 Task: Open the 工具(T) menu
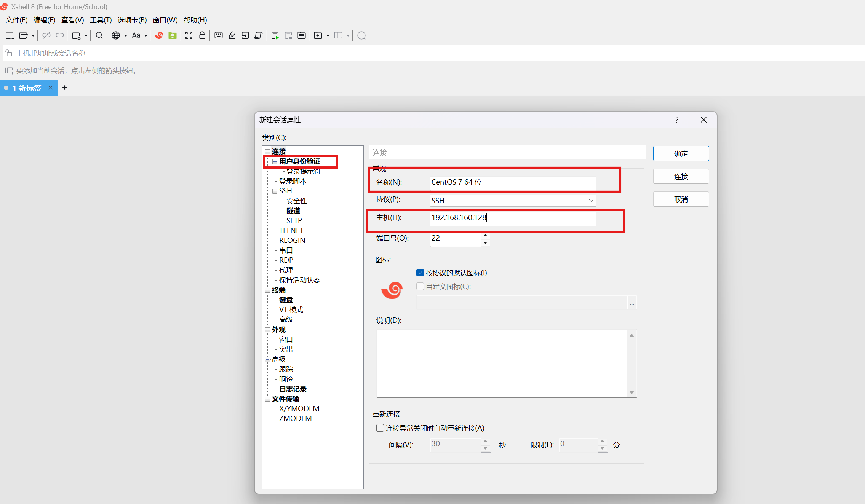101,20
